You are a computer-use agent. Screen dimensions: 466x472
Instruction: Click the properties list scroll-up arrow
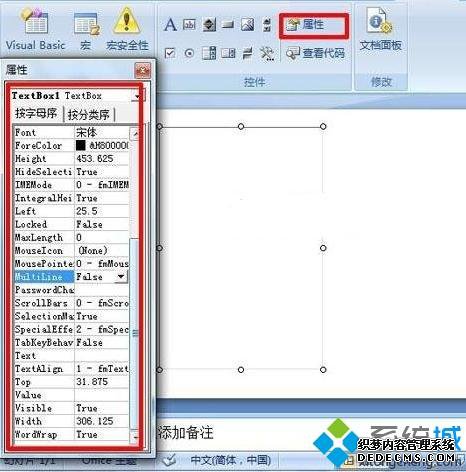click(135, 133)
